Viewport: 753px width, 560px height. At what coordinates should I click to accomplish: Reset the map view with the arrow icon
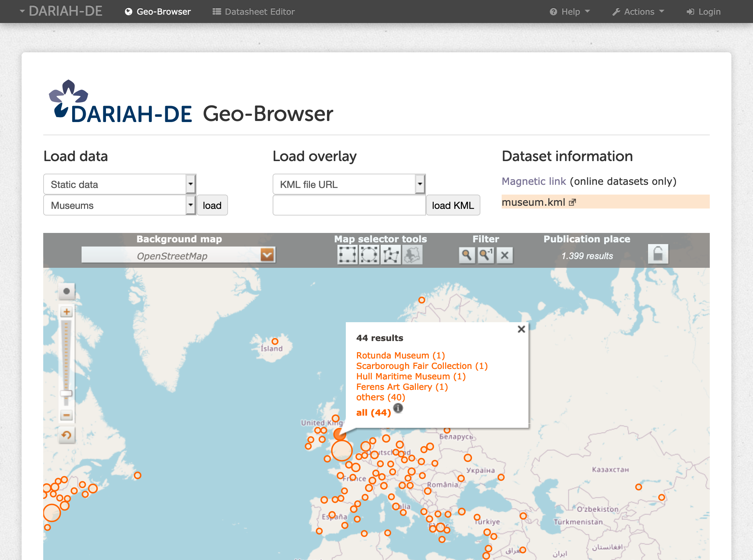tap(67, 435)
